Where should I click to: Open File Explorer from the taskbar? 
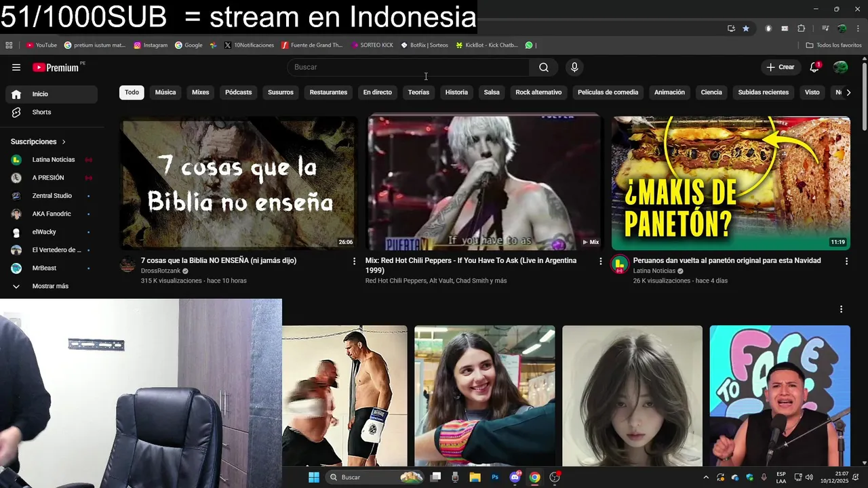point(475,477)
